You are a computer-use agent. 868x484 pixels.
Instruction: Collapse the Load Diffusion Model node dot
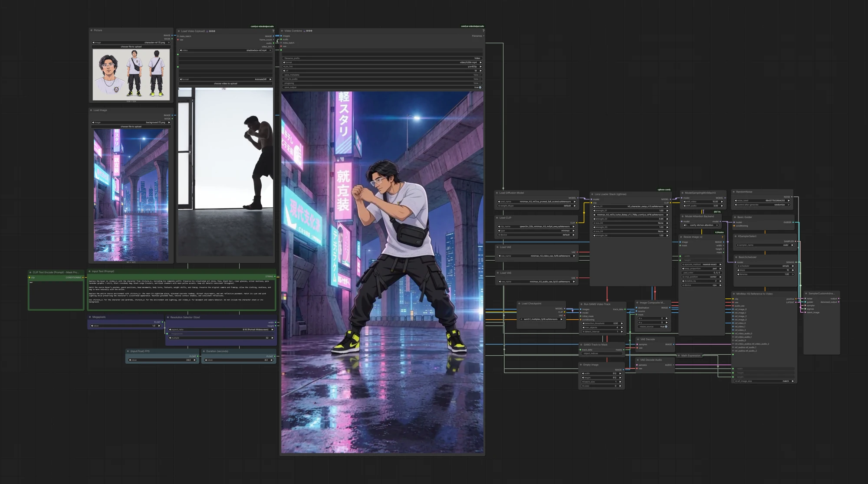tap(497, 193)
